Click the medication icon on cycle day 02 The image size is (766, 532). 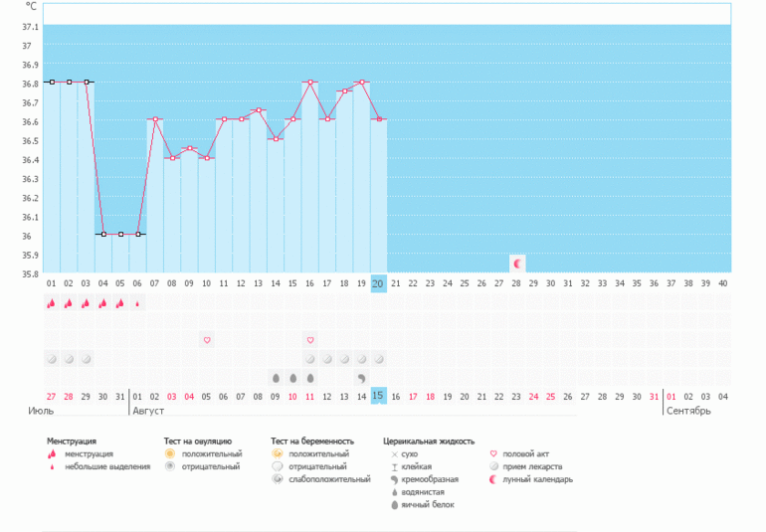69,359
